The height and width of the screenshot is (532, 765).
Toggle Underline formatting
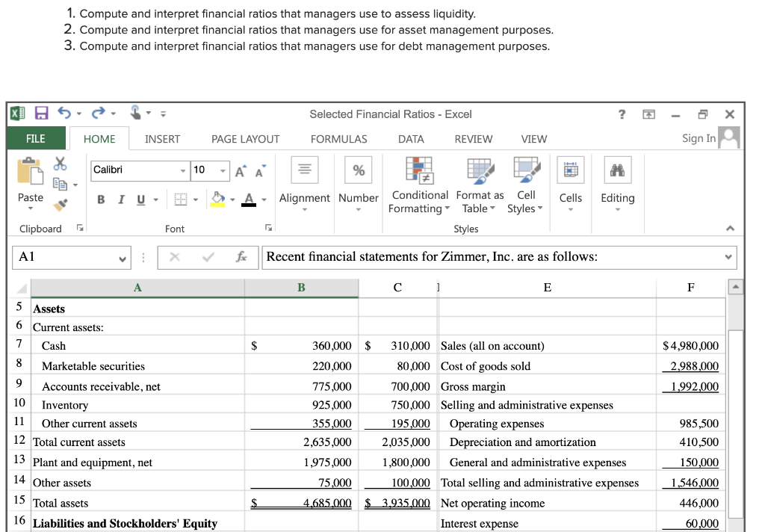pos(141,199)
